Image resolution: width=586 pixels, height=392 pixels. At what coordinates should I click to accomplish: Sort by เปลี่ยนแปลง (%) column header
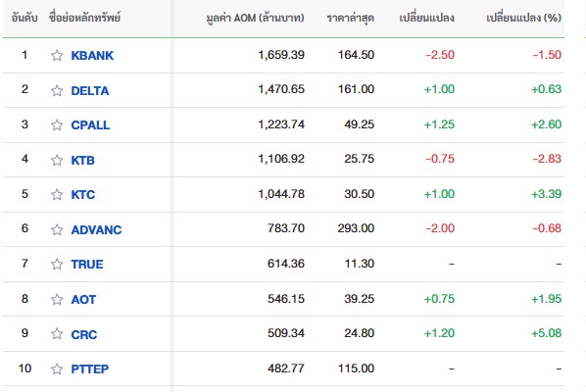[x=523, y=18]
